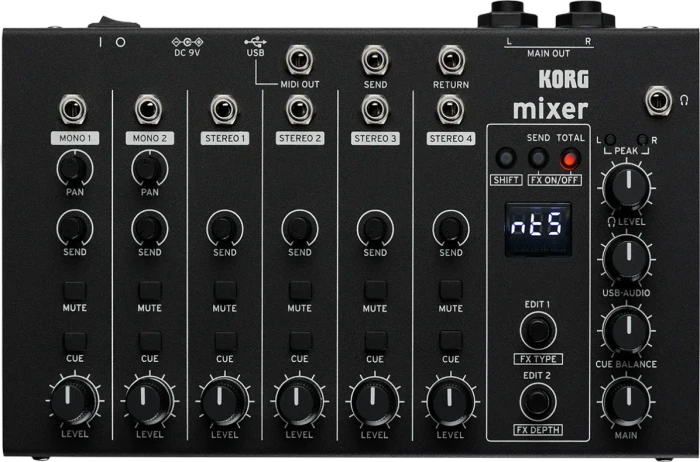Click the headphone output jack
Screen dimensions: 700x462
point(658,100)
